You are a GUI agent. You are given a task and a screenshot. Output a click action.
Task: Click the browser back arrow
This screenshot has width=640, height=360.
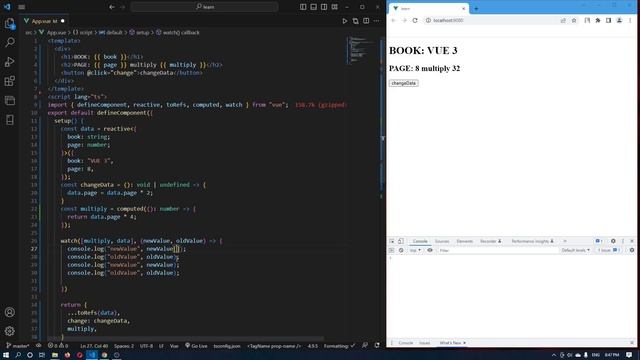point(393,20)
